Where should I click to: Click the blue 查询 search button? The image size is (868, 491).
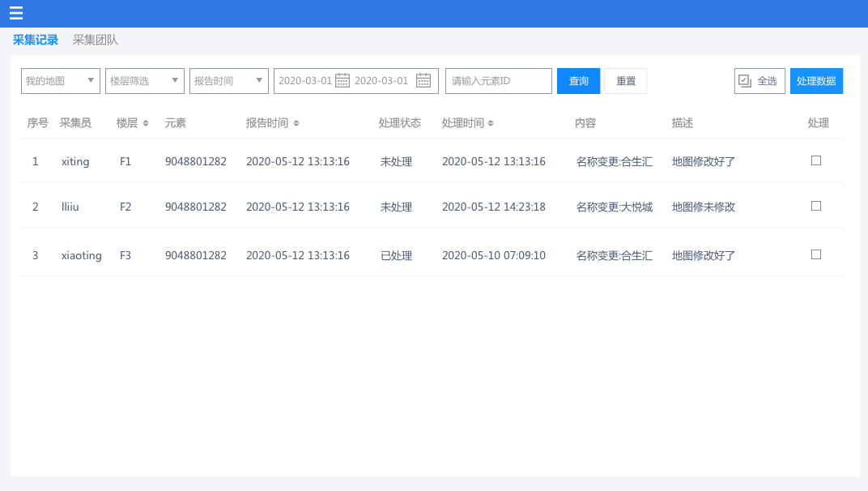point(577,80)
